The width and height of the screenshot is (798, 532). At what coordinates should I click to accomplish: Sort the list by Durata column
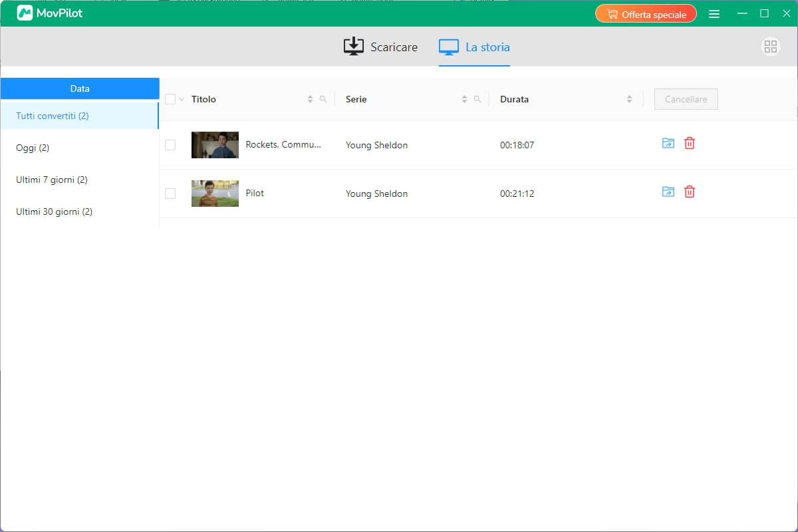629,98
